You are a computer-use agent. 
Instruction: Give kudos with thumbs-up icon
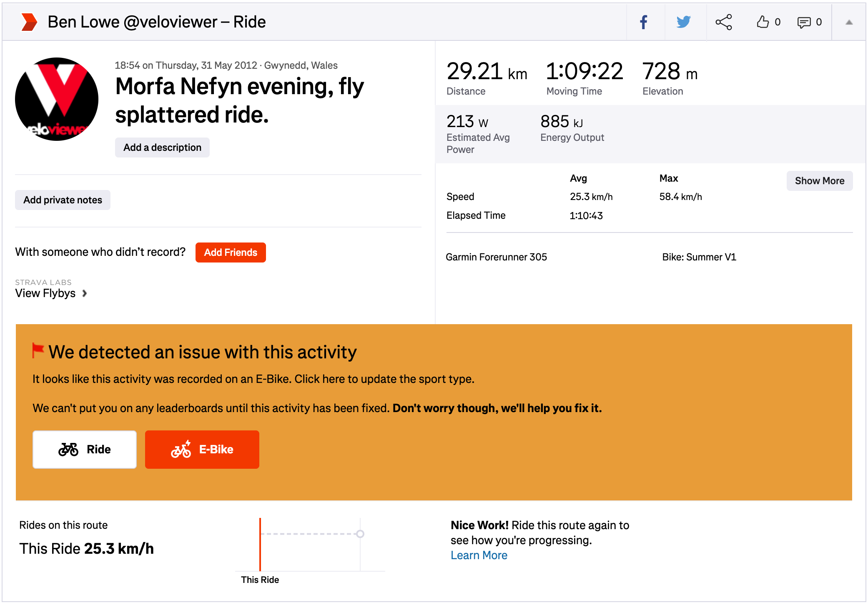(x=763, y=22)
